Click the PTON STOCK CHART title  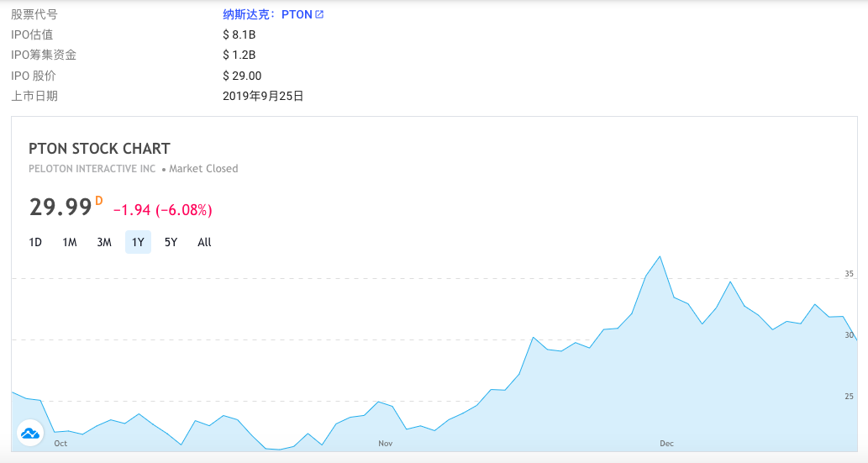100,149
